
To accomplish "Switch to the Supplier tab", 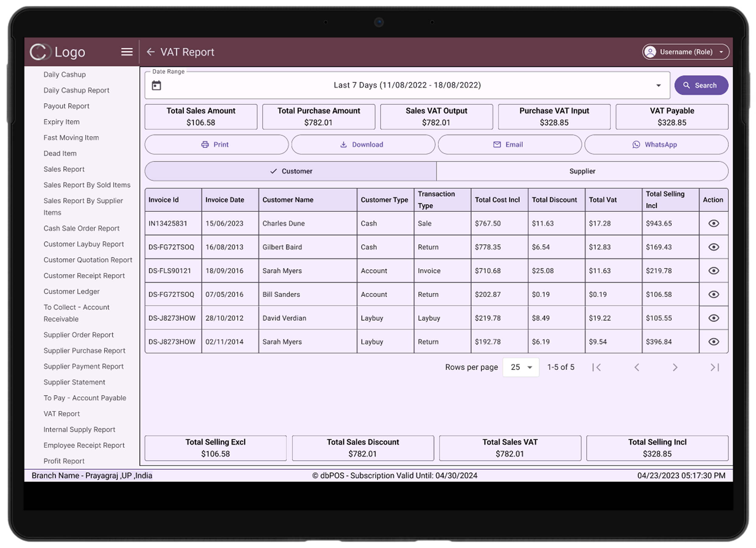I will [x=582, y=171].
